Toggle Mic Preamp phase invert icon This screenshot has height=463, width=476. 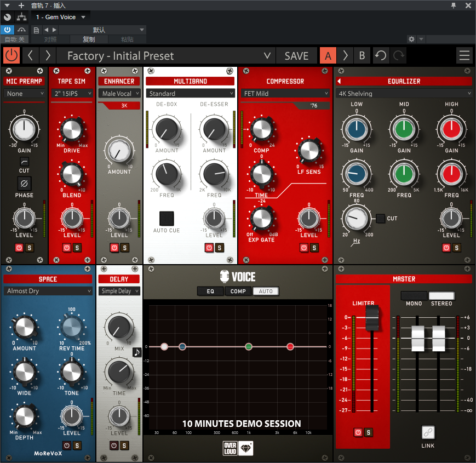(24, 184)
